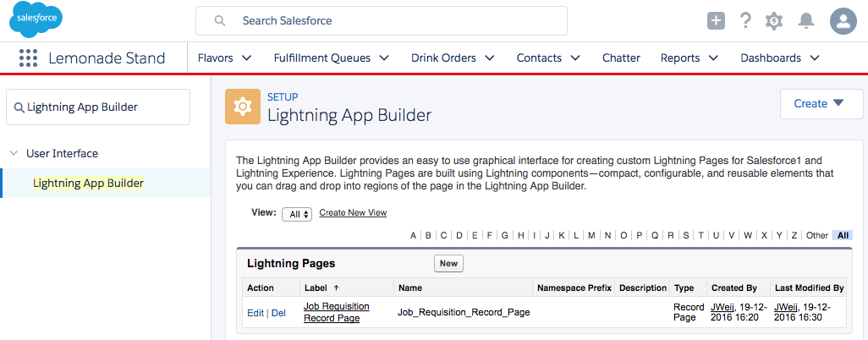Click the Setup gear icon beside page title

point(243,107)
